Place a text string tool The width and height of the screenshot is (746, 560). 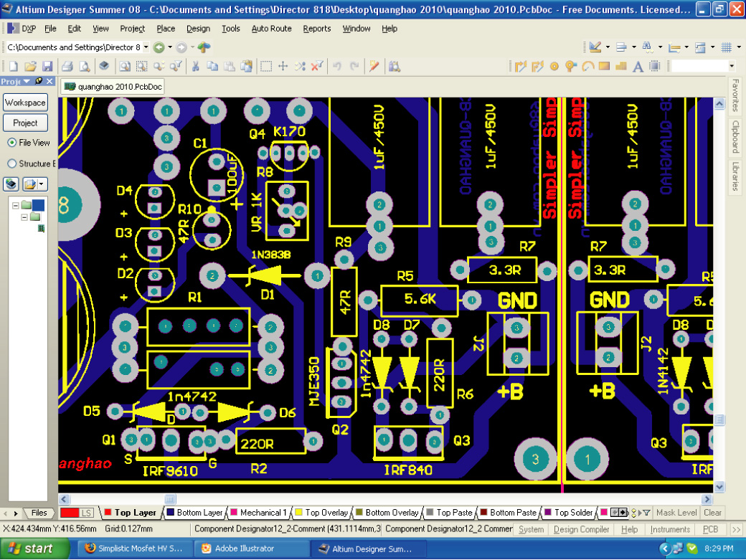tap(638, 67)
